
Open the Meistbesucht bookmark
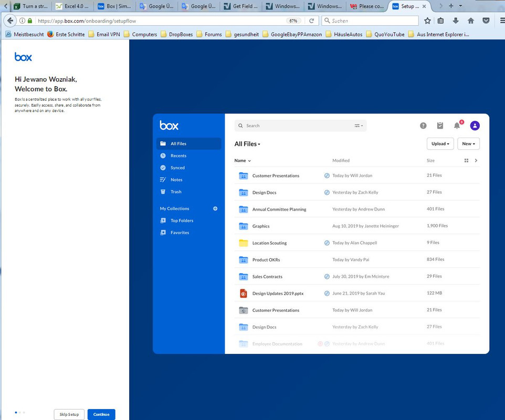click(x=25, y=34)
